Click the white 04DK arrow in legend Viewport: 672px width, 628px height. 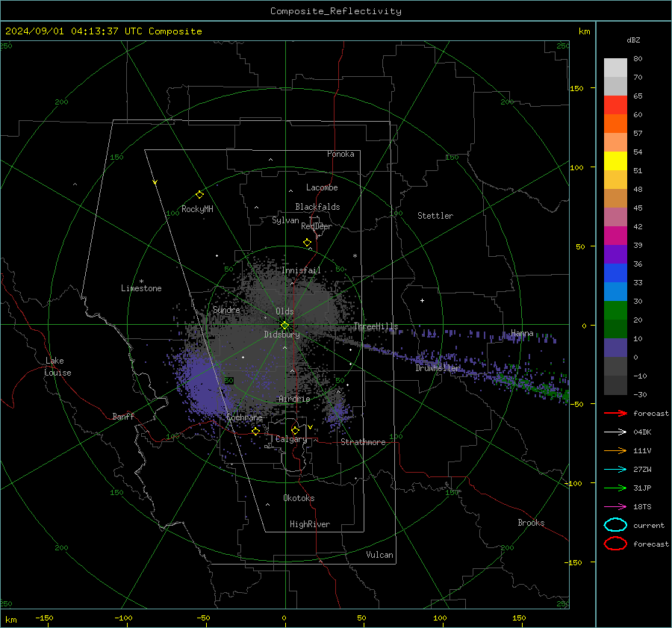(x=615, y=432)
